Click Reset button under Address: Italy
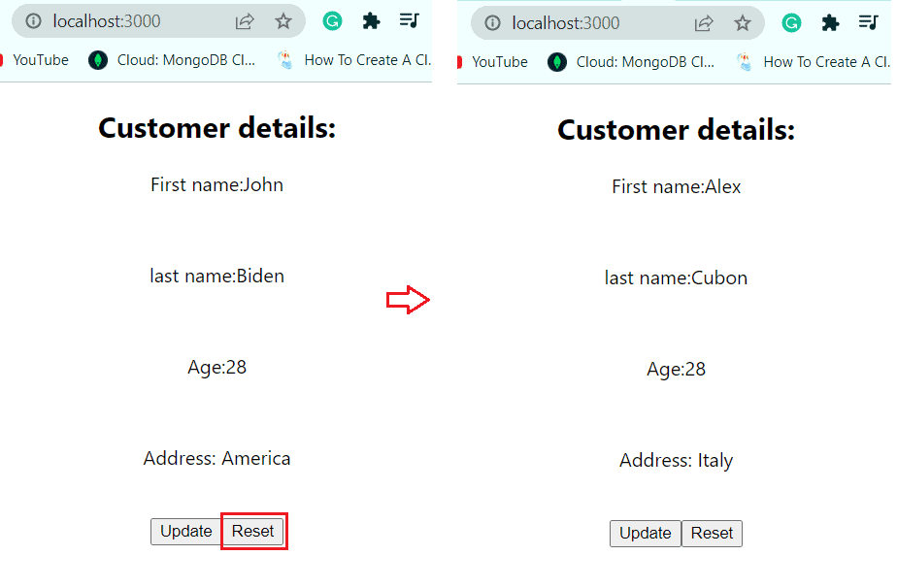 [712, 533]
